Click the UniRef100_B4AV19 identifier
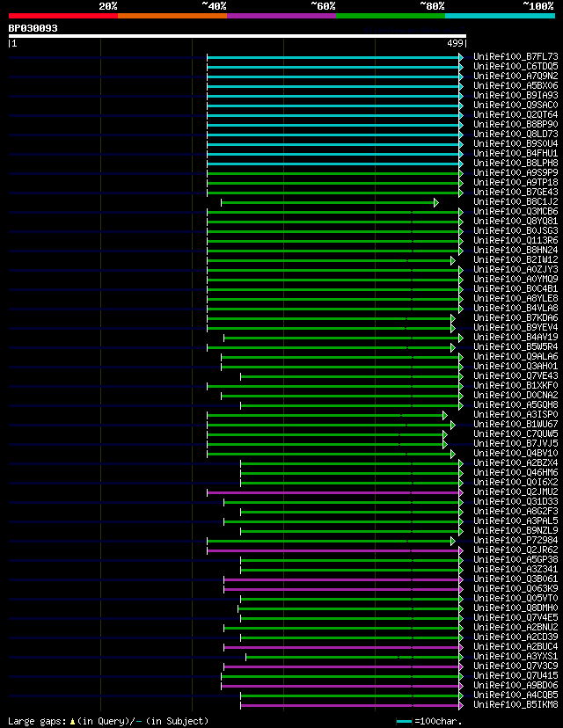This screenshot has width=563, height=728. click(x=515, y=337)
